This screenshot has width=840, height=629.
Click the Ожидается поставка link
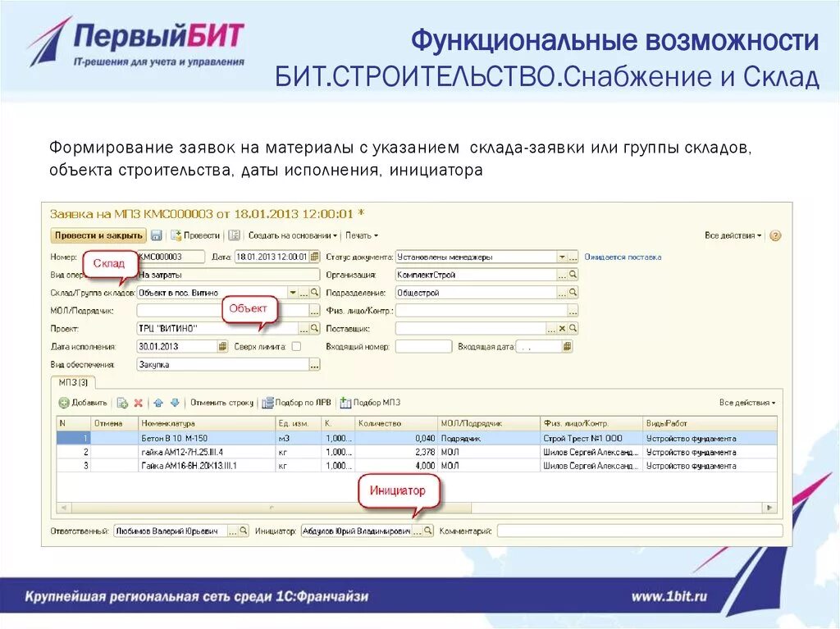(x=623, y=258)
